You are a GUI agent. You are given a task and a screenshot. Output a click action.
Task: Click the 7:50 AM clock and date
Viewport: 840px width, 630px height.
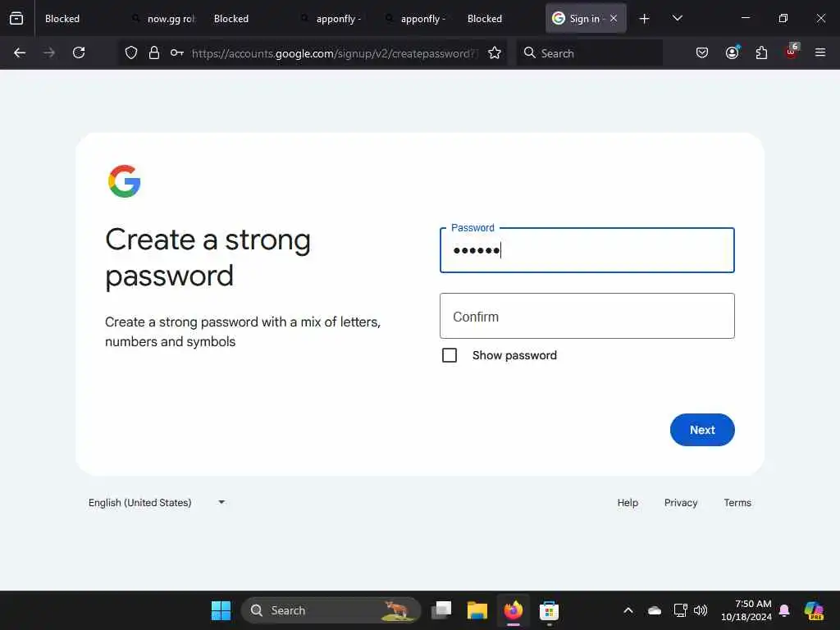click(x=746, y=610)
